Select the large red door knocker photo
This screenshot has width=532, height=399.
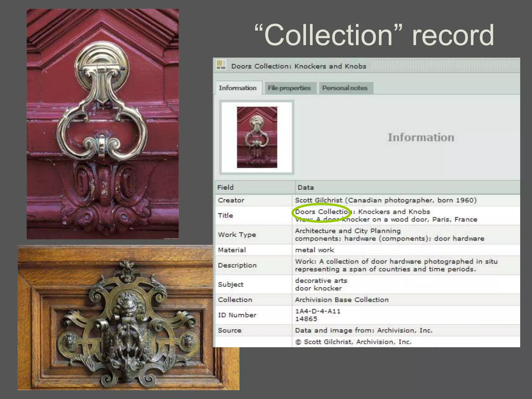point(103,124)
